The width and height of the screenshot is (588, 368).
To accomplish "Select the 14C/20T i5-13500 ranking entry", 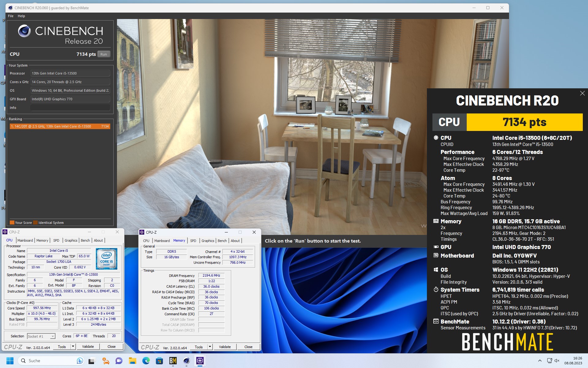I will coord(60,126).
